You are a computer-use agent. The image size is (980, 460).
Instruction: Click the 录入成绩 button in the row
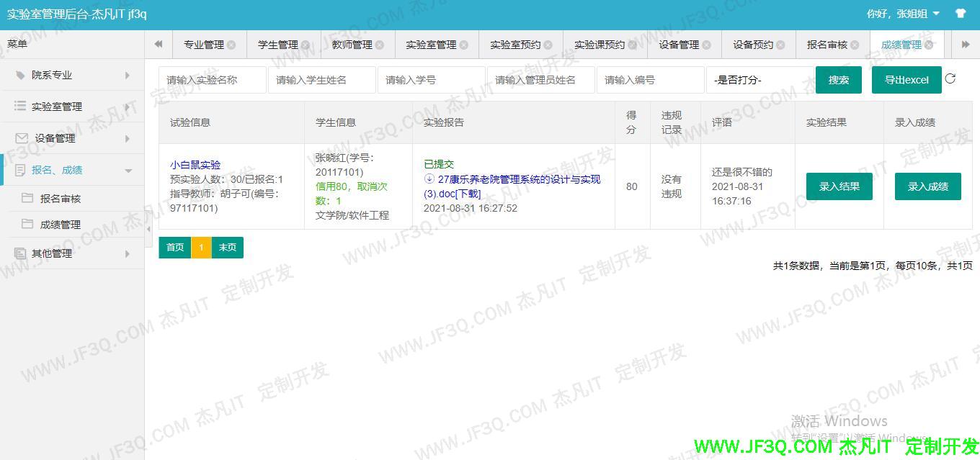point(927,186)
